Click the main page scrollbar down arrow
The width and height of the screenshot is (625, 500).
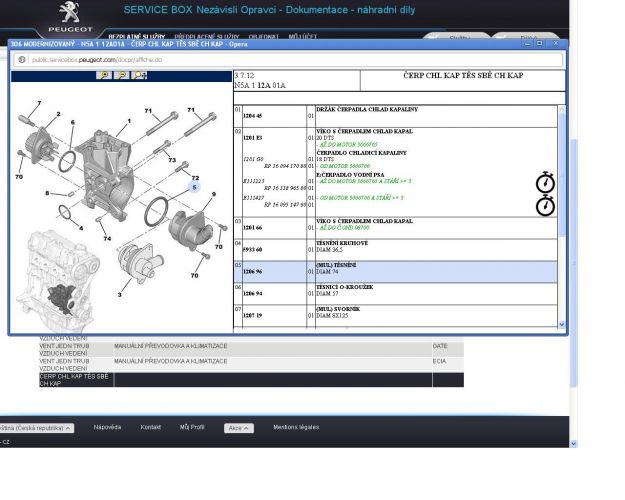pos(574,443)
